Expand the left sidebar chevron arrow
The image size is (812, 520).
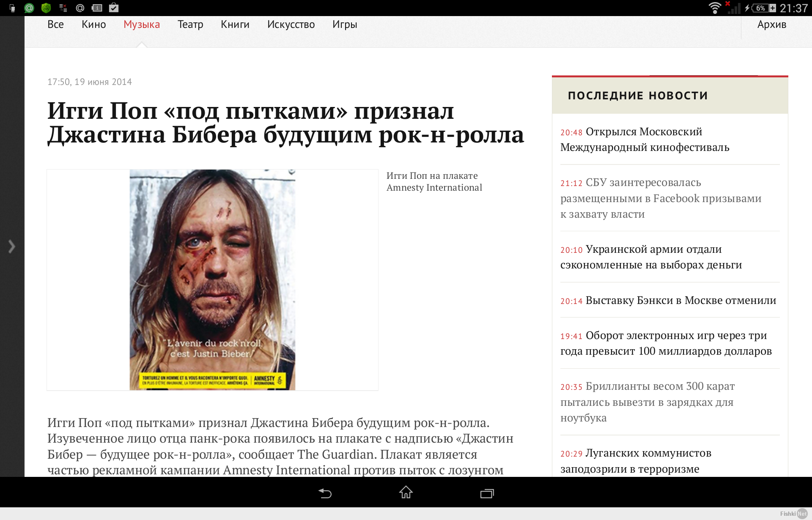point(12,246)
